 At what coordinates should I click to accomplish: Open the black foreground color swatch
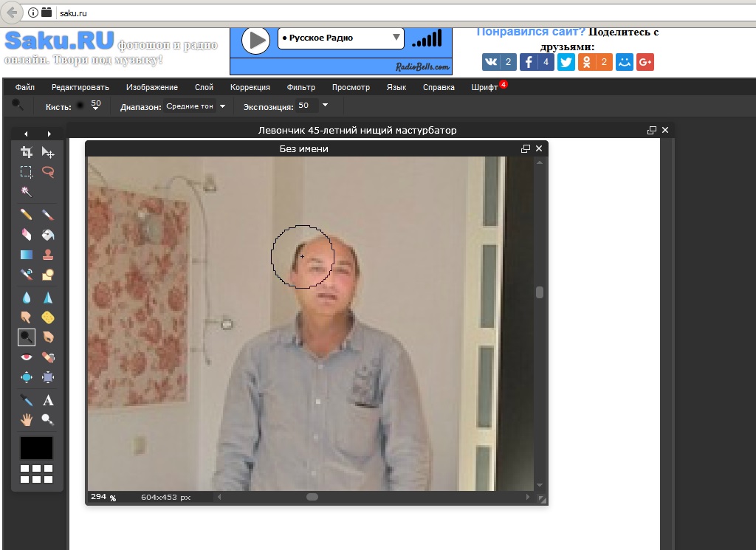point(36,448)
